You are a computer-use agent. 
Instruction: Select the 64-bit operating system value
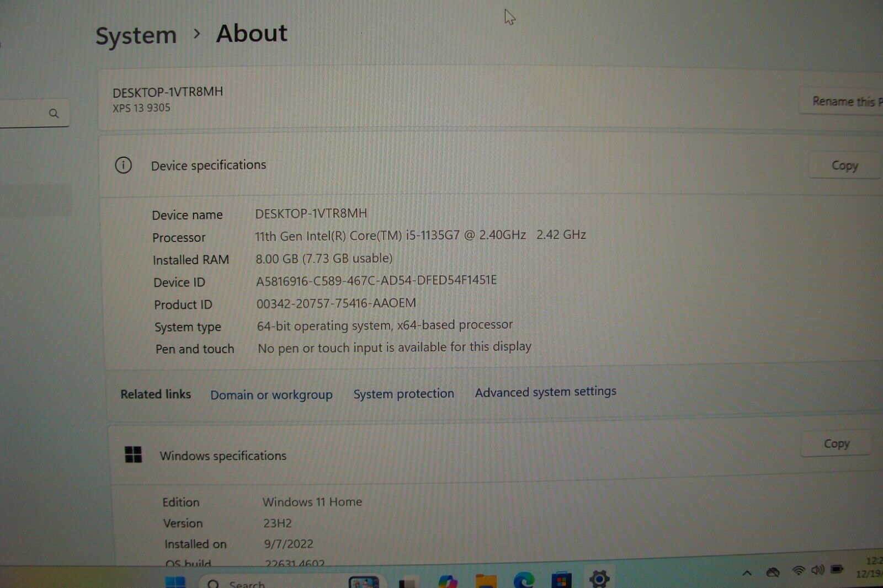[x=385, y=325]
